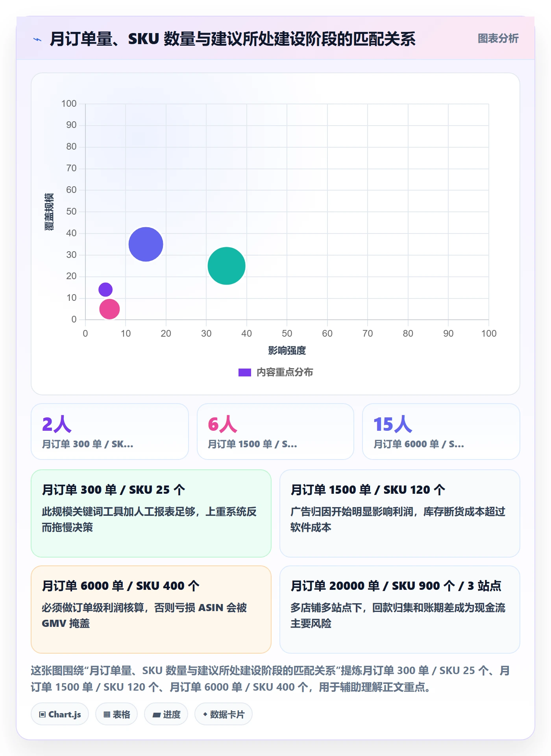Click the 图表分析 label in the header
This screenshot has width=551, height=756.
(x=498, y=39)
